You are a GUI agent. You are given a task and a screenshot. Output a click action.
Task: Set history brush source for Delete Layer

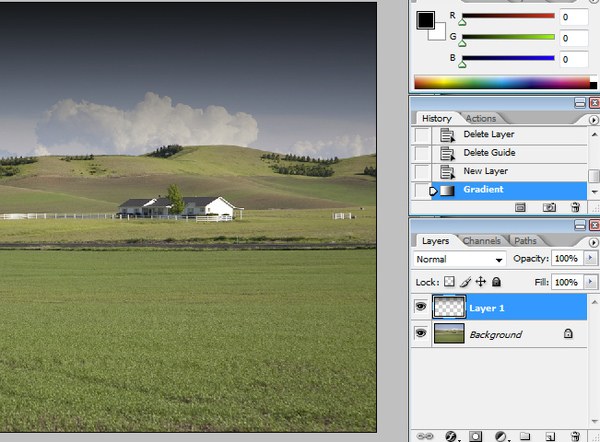pos(422,135)
